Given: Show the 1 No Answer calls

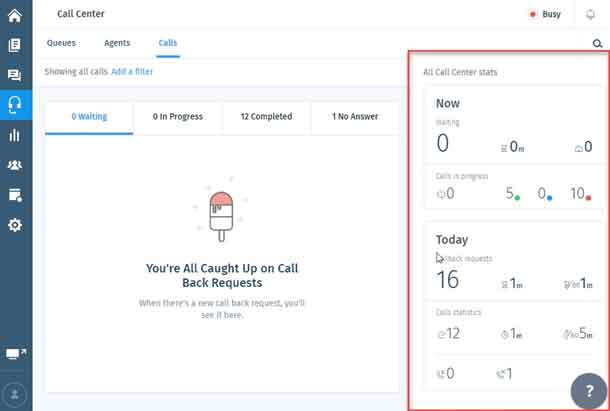Looking at the screenshot, I should pyautogui.click(x=355, y=117).
